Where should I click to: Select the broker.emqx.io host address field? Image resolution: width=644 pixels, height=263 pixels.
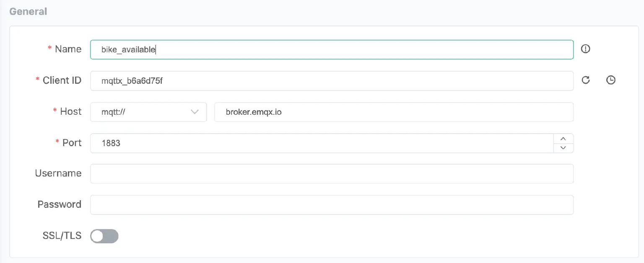pyautogui.click(x=393, y=112)
